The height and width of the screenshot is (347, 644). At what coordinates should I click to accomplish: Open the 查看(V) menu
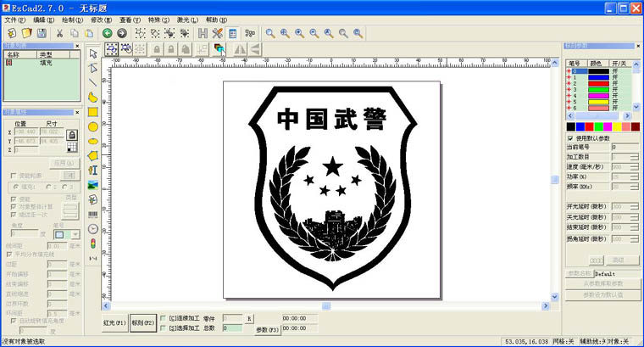130,20
